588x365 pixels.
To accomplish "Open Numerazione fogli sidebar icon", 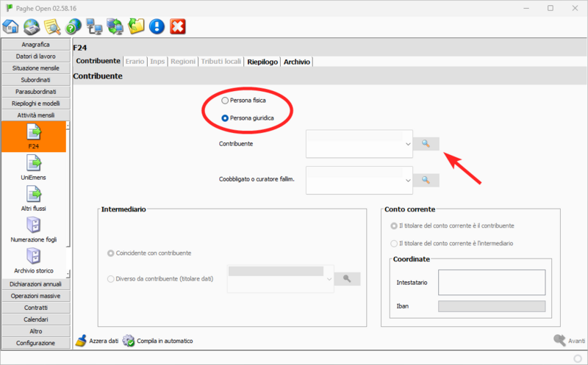I will click(34, 226).
